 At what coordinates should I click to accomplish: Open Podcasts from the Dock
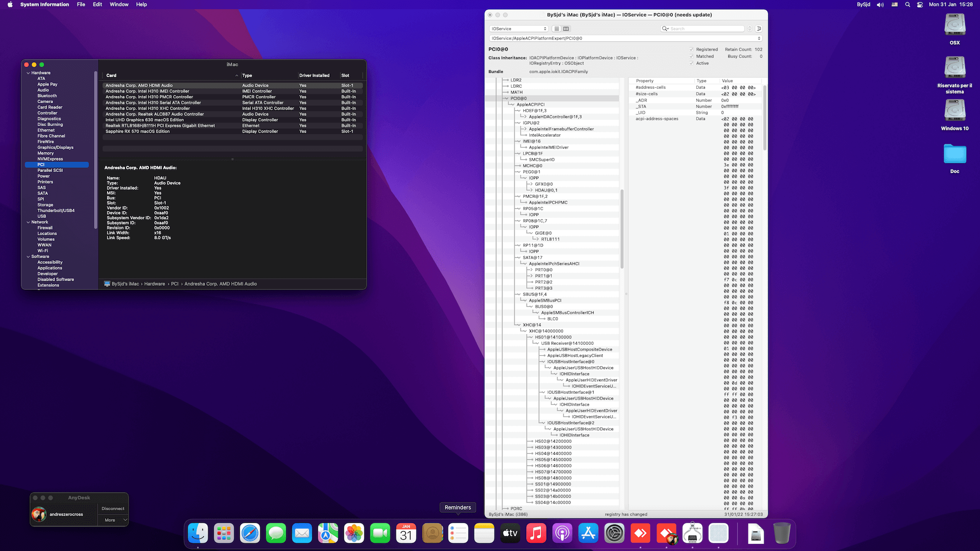click(x=562, y=534)
